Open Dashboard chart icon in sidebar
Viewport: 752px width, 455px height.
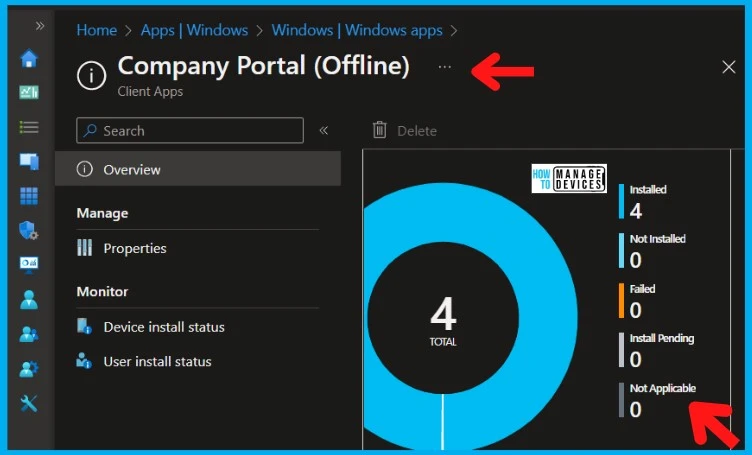[x=29, y=92]
